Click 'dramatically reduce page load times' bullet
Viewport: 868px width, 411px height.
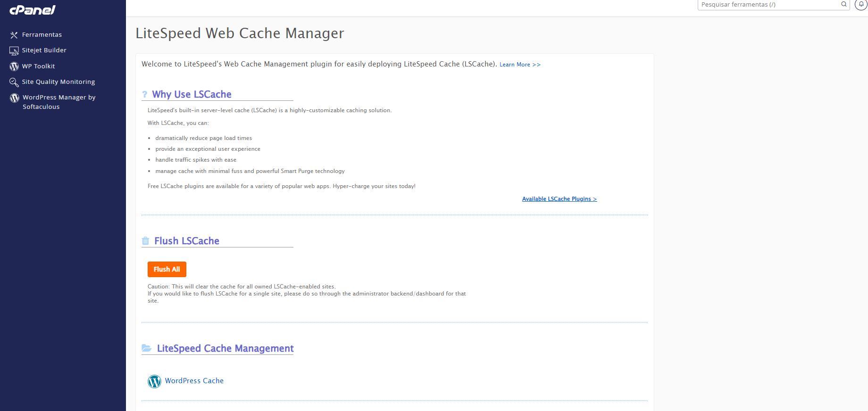coord(204,138)
